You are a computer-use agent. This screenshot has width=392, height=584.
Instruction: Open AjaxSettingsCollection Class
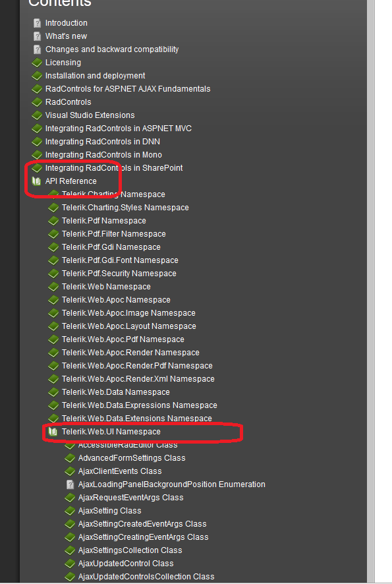130,550
